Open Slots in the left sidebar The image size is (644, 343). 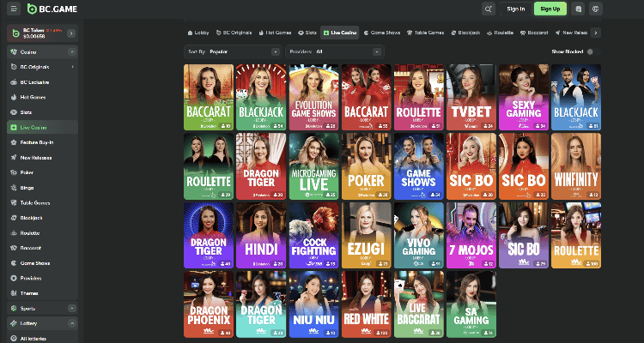click(26, 111)
